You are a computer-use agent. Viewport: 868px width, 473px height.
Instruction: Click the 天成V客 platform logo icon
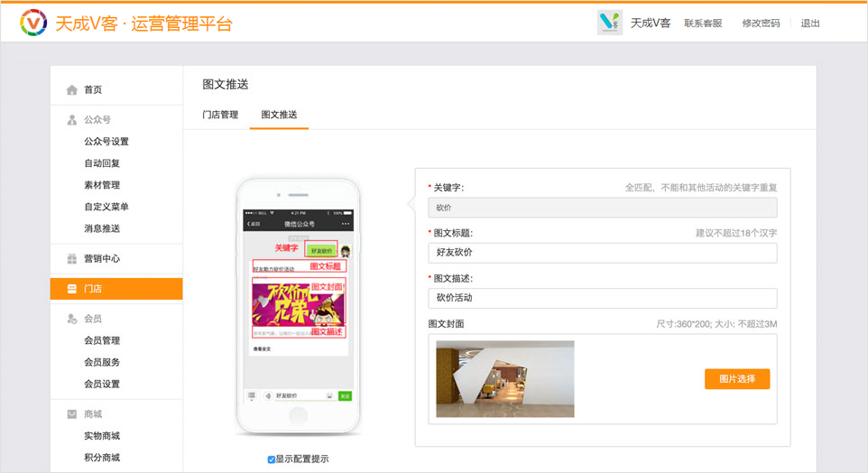[x=33, y=23]
